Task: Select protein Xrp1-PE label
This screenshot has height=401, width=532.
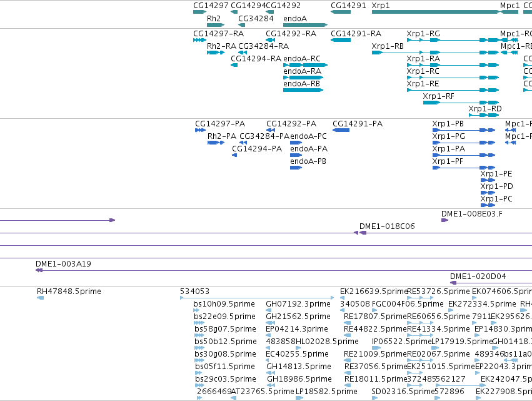Action: click(496, 174)
